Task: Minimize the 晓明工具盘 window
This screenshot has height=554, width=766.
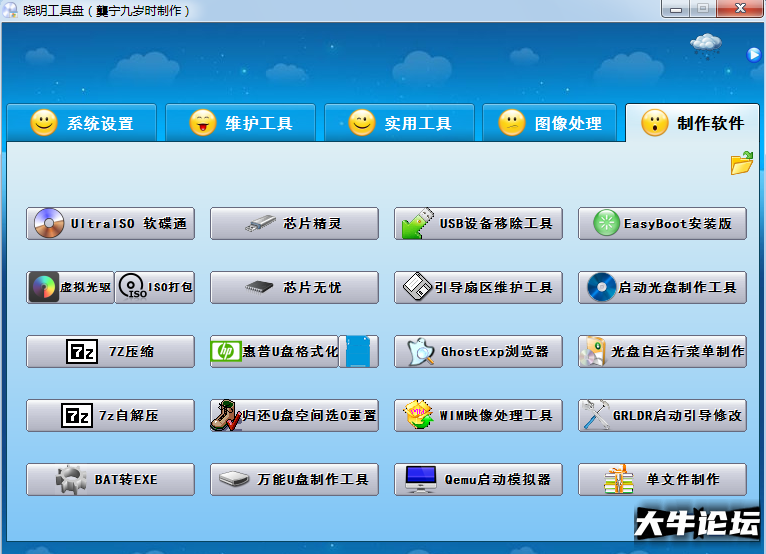Action: pos(676,9)
